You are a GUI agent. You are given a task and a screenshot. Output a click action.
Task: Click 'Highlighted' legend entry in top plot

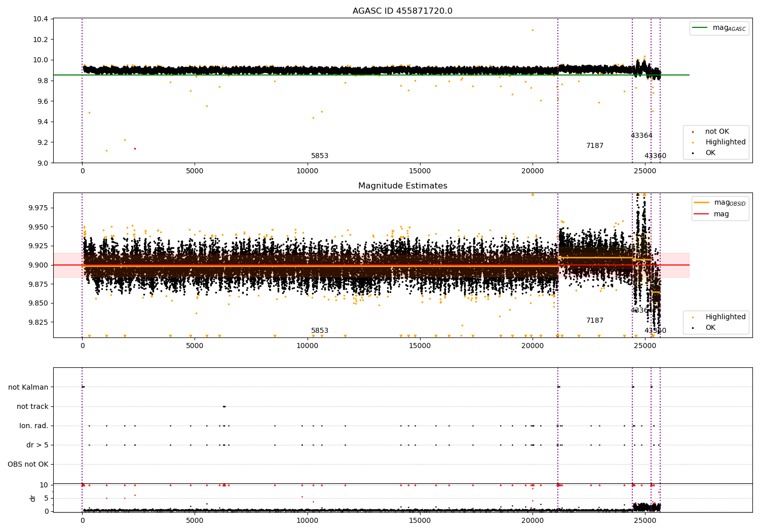[726, 142]
